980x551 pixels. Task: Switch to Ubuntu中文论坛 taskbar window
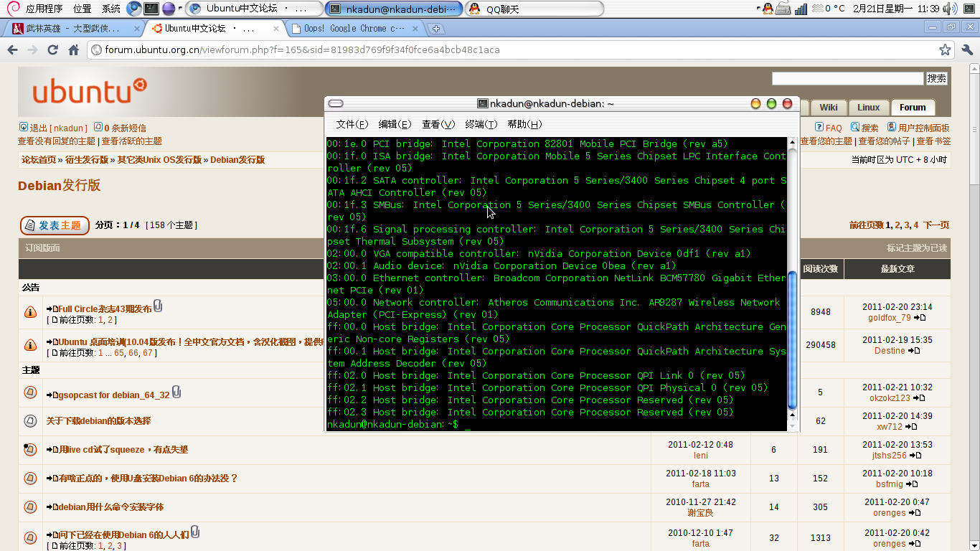click(254, 9)
